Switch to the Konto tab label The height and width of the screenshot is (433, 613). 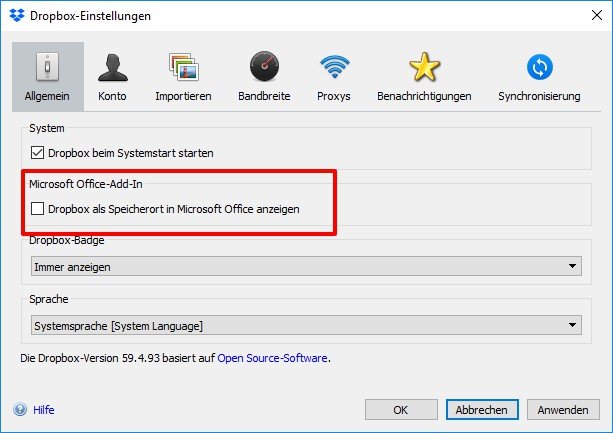112,97
